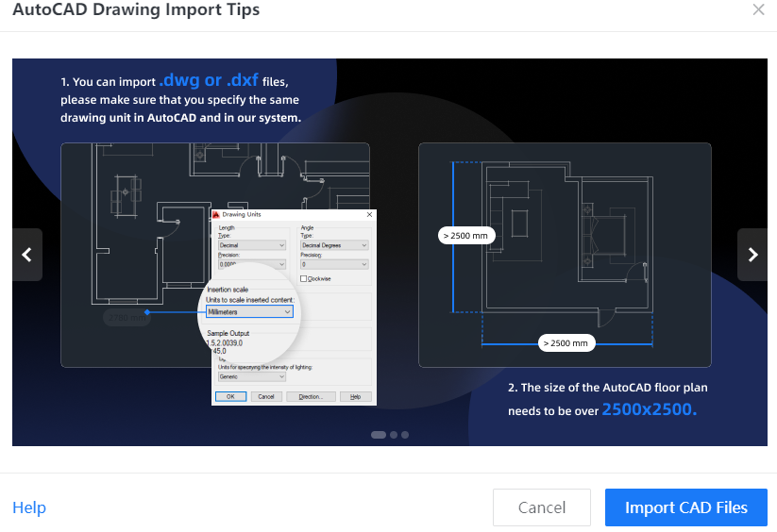Open the Help link

[x=29, y=507]
